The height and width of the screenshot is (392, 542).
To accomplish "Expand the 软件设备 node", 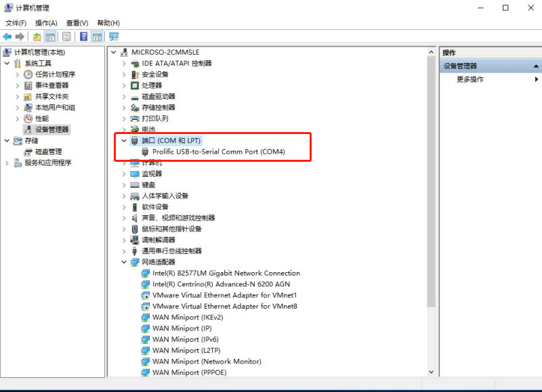I will coord(124,207).
